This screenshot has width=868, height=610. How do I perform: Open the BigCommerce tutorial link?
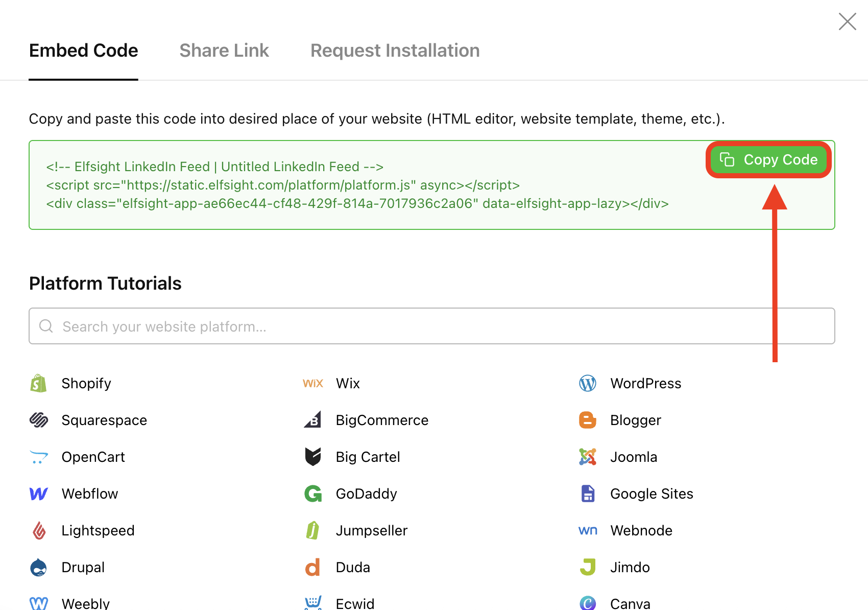click(x=382, y=420)
